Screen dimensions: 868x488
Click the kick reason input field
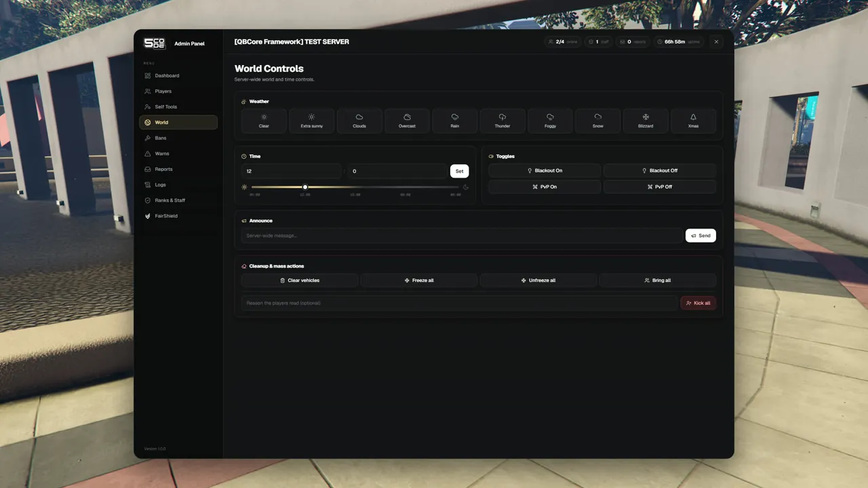pyautogui.click(x=460, y=303)
